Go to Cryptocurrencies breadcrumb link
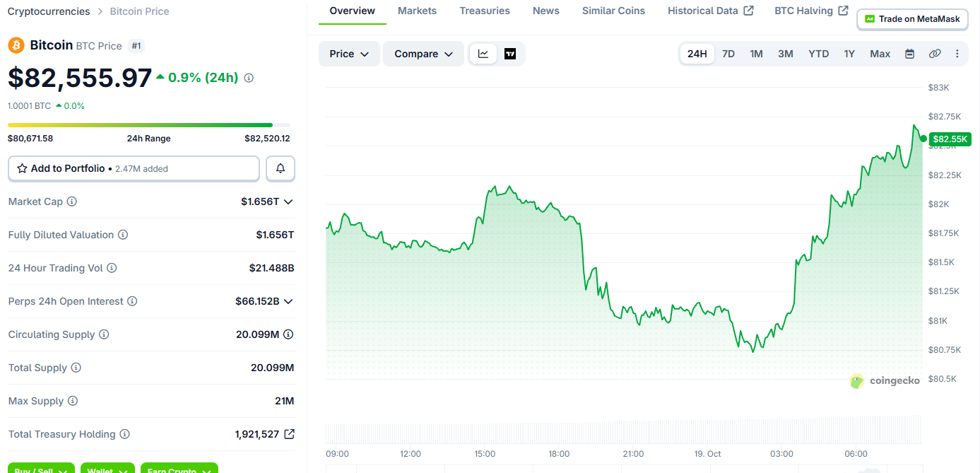Screen dimensions: 980x473 click(x=49, y=11)
